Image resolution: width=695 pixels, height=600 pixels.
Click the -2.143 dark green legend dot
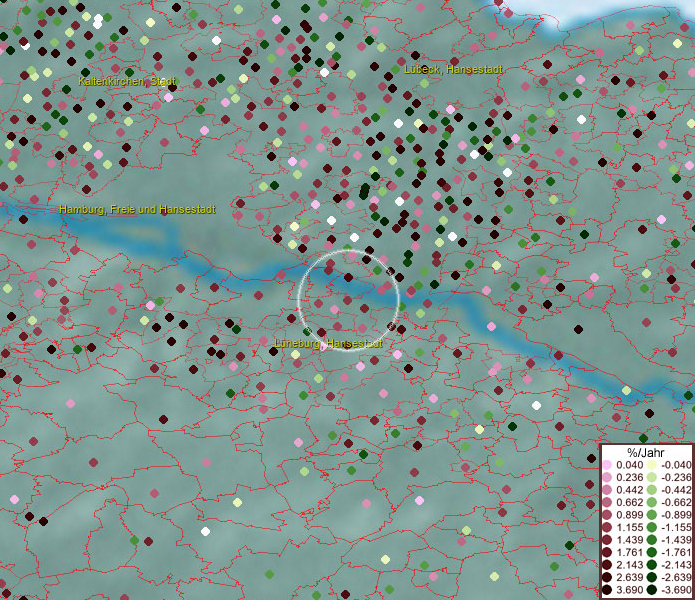(652, 565)
